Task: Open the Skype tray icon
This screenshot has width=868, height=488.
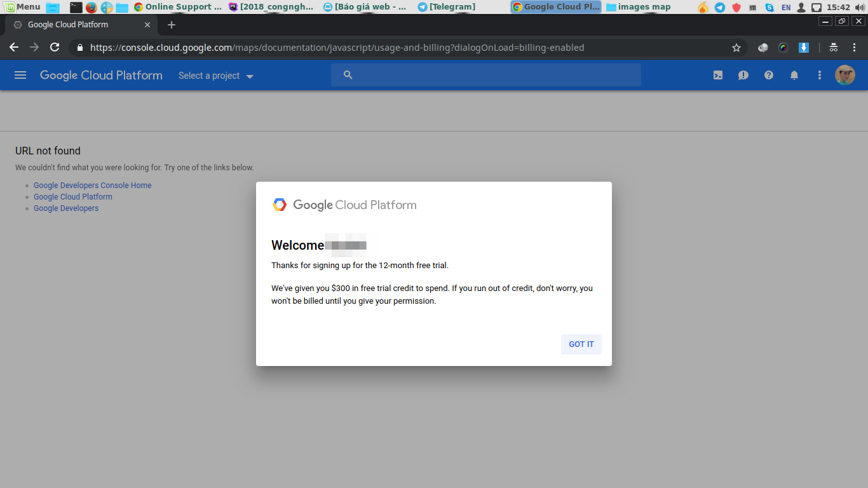Action: coord(770,8)
